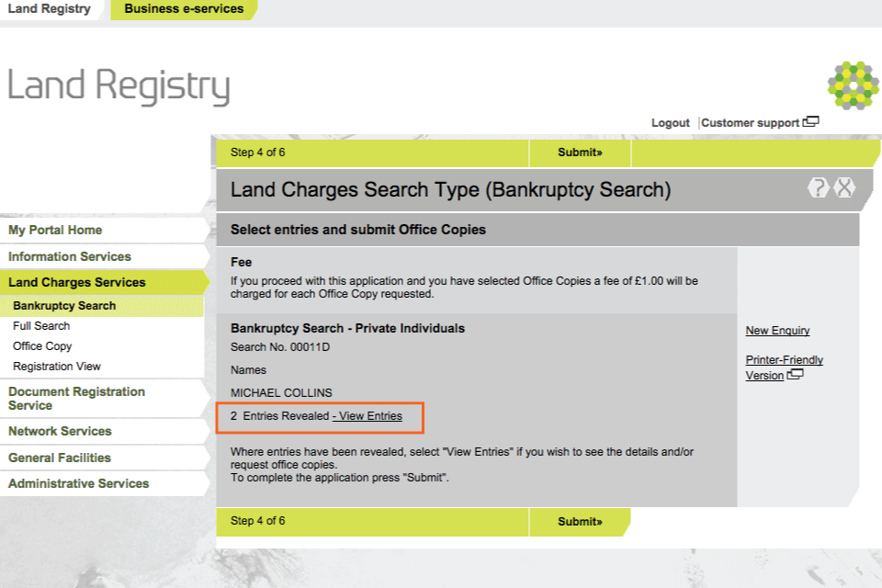
Task: Click the top Step 4 of 6 label
Action: [257, 153]
